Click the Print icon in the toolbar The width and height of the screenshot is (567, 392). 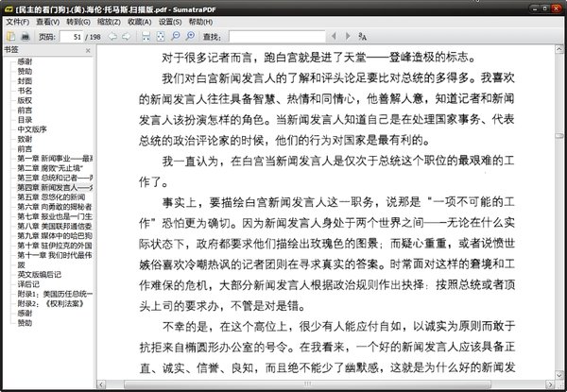tap(25, 36)
